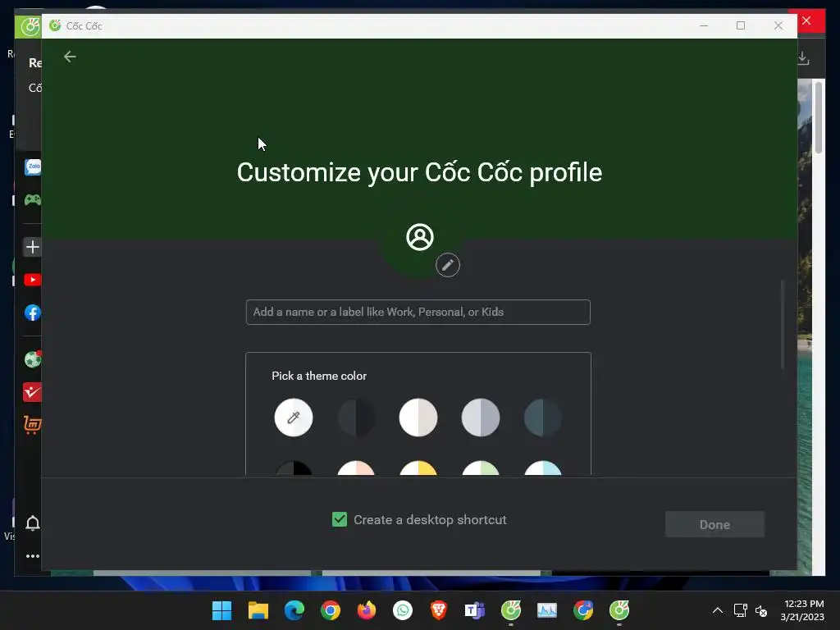
Task: Click the background window's vertical scrollbar
Action: (819, 116)
